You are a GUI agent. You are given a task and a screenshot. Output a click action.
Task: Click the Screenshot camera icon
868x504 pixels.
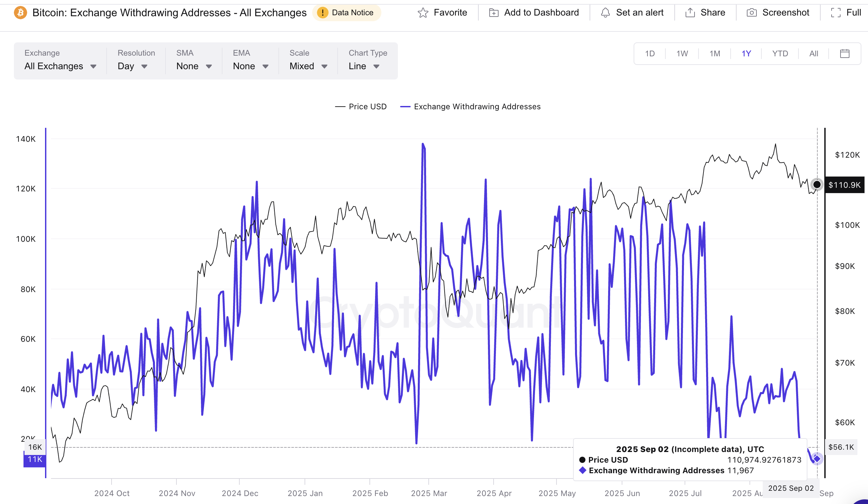coord(751,13)
